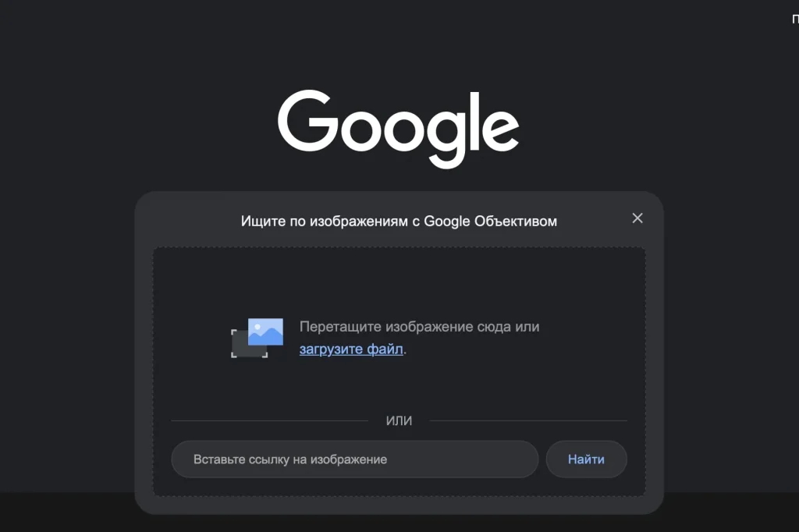Click the divider line left of ИЛИ
799x532 pixels.
coord(269,421)
